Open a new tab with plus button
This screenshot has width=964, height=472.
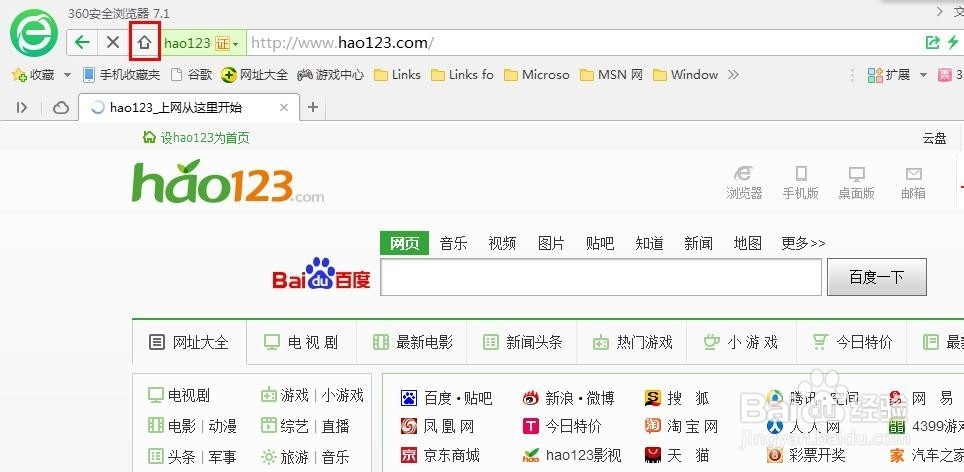313,108
